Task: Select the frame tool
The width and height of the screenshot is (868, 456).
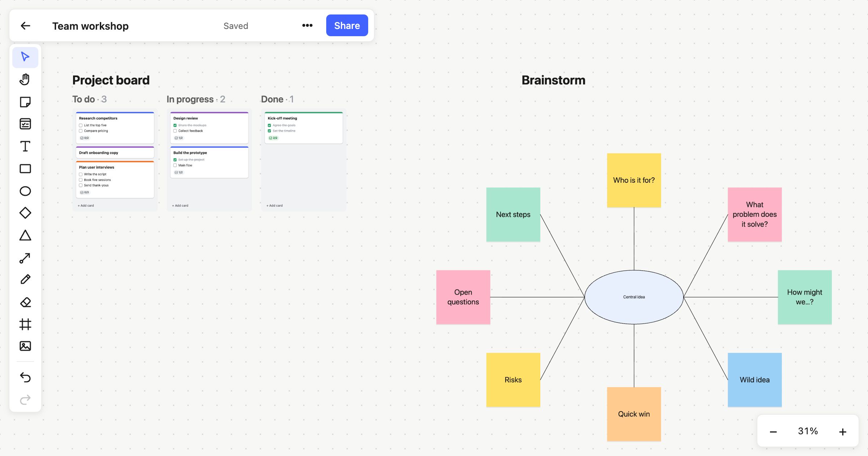Action: tap(25, 324)
